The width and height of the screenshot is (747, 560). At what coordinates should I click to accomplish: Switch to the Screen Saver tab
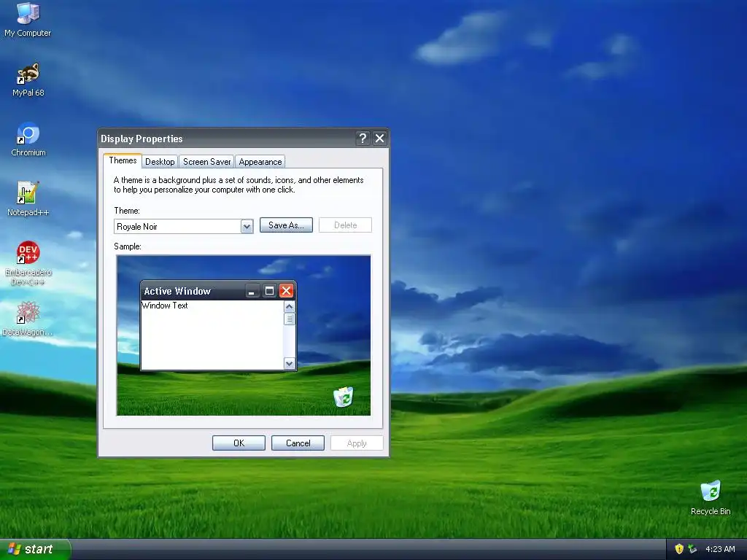pos(206,161)
